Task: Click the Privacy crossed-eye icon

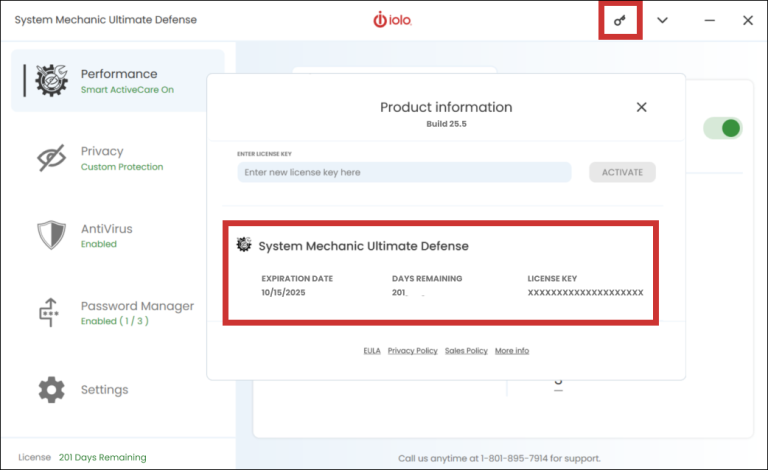Action: [51, 158]
